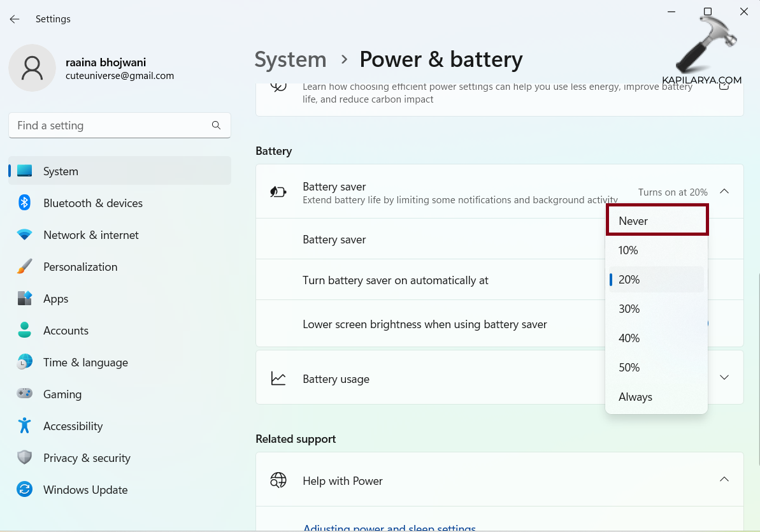Type in the Find a setting box
Viewport: 760px width, 532px height.
tap(108, 126)
